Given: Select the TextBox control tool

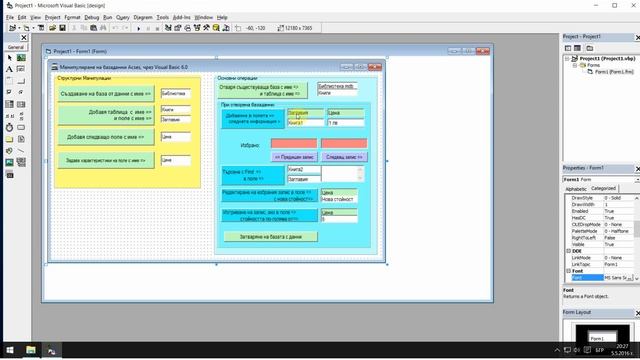Looking at the screenshot, I should pos(21,69).
